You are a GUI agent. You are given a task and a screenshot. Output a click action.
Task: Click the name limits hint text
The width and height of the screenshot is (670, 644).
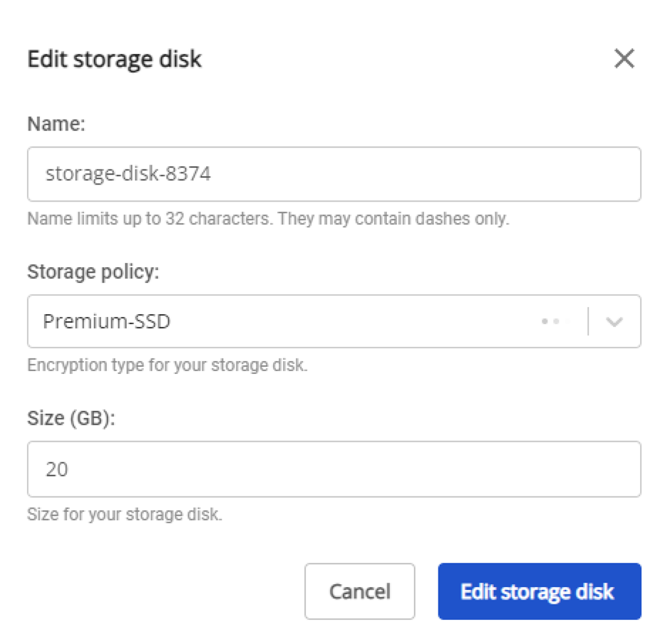pos(268,219)
